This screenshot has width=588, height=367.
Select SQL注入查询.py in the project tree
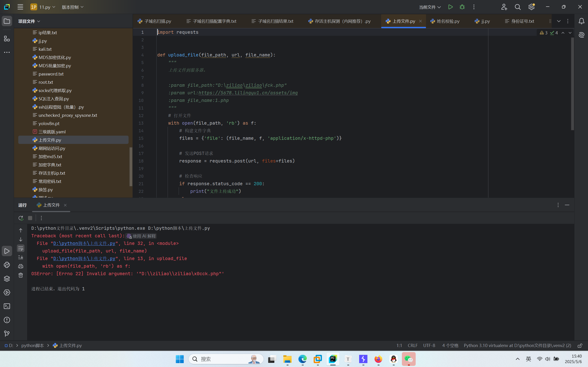[x=54, y=99]
